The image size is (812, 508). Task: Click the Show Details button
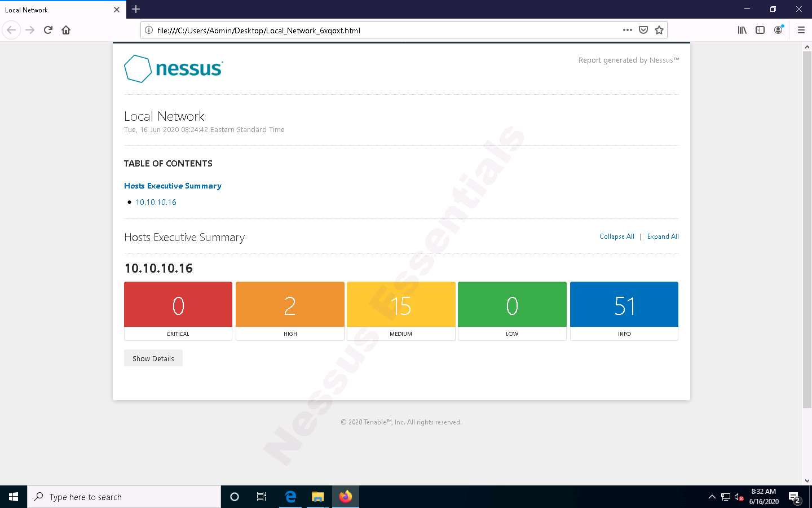pyautogui.click(x=153, y=358)
